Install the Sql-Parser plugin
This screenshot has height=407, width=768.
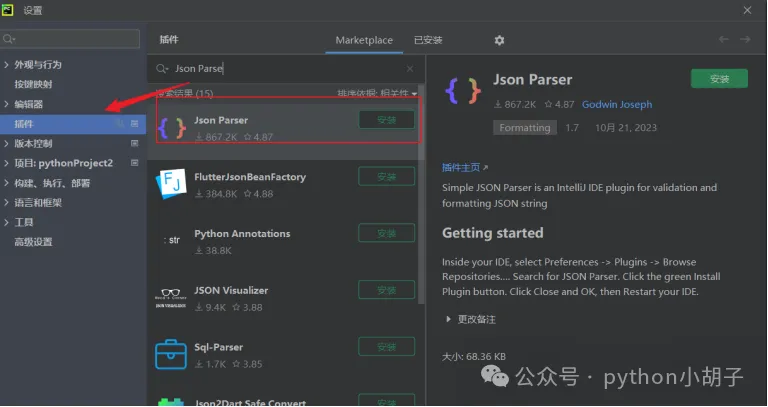coord(386,347)
